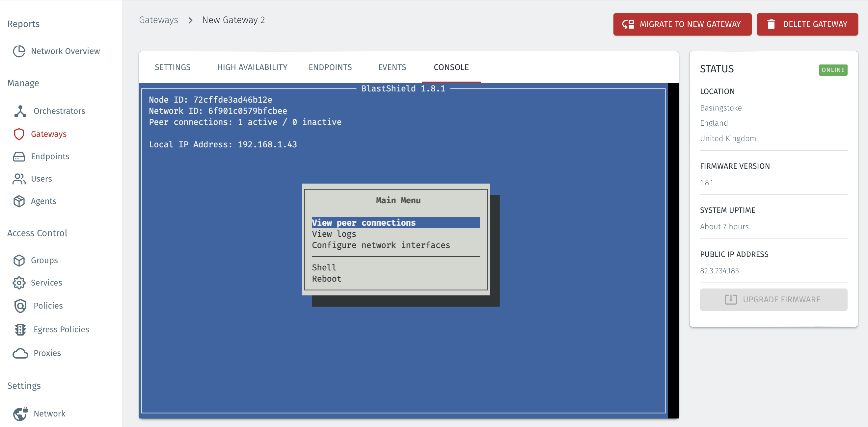Click the Groups icon under Access Control
Screen dimensions: 868x427
tap(19, 260)
